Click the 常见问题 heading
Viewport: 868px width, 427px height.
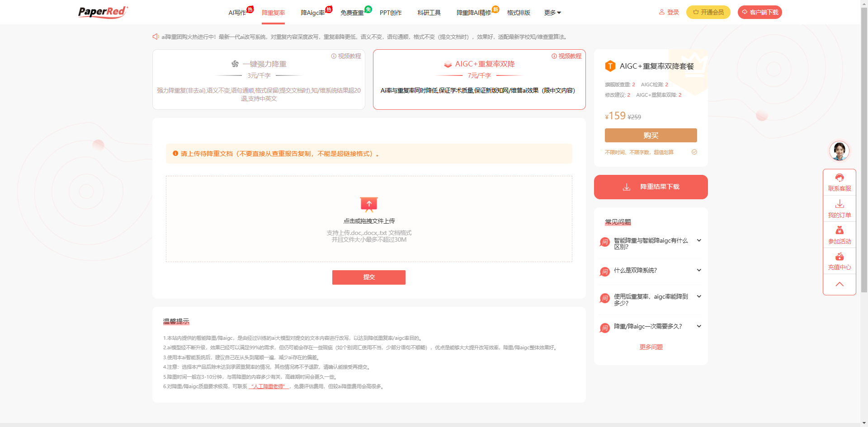tap(618, 222)
